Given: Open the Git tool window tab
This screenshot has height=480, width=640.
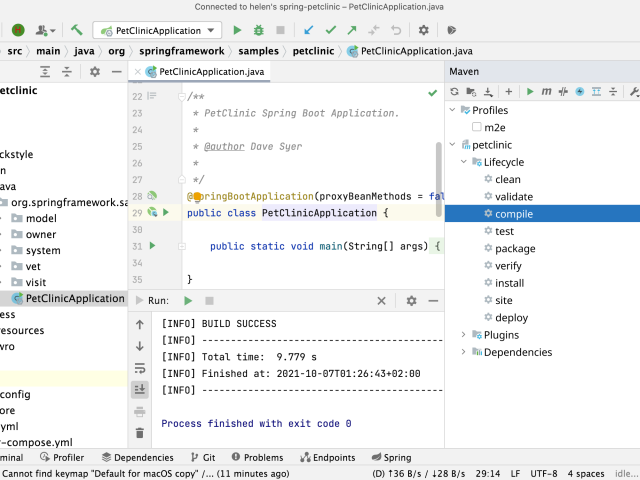Looking at the screenshot, I should pos(203,458).
